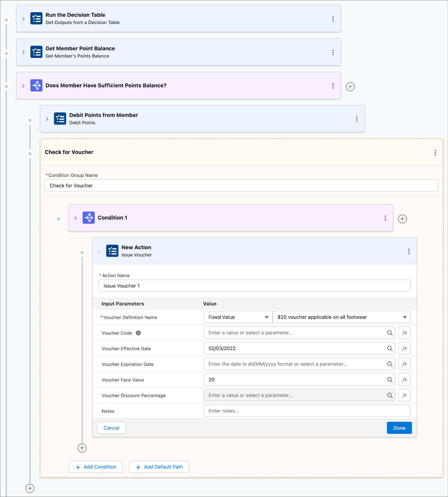The width and height of the screenshot is (448, 497).
Task: Search parameters for Voucher Expiration Date
Action: click(390, 364)
